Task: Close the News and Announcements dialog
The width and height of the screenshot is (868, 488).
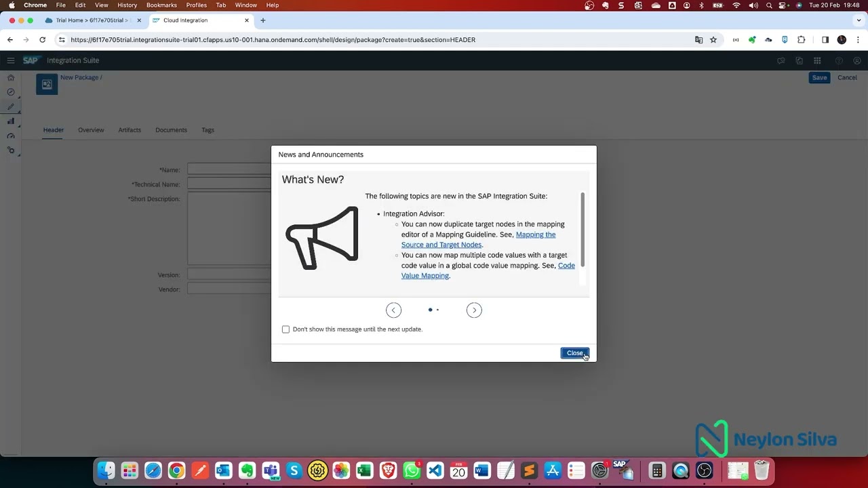Action: [x=574, y=353]
